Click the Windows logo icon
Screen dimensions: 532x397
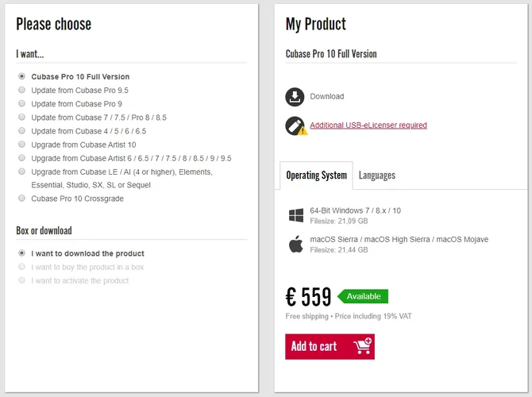click(296, 215)
